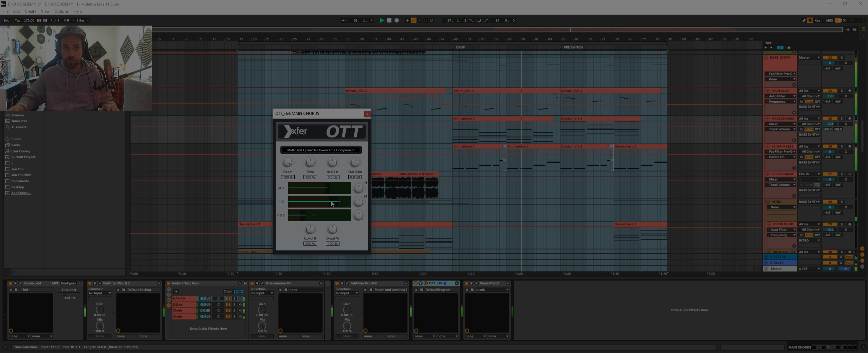This screenshot has height=353, width=868.
Task: Open the CamelPhat3 blank preset dropdown
Action: click(492, 290)
